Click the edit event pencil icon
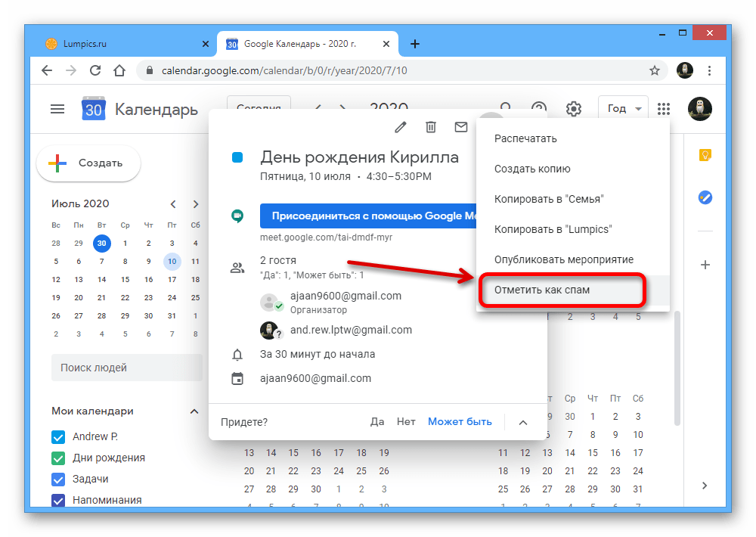The width and height of the screenshot is (756, 537). (400, 127)
